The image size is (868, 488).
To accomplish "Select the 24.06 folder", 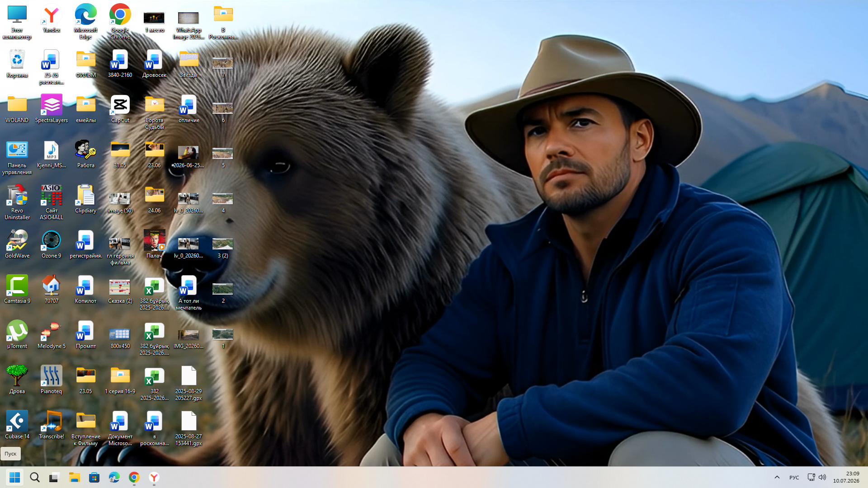I will tap(155, 199).
